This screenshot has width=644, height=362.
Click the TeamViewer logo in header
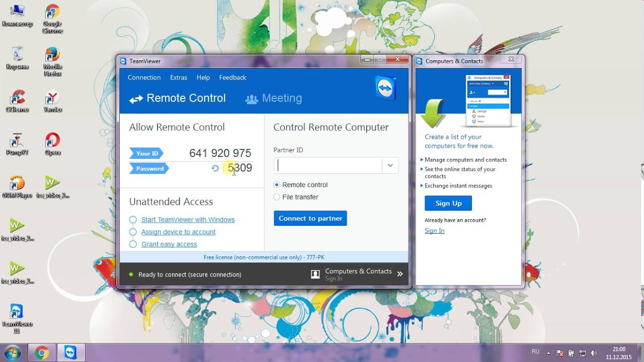point(386,88)
